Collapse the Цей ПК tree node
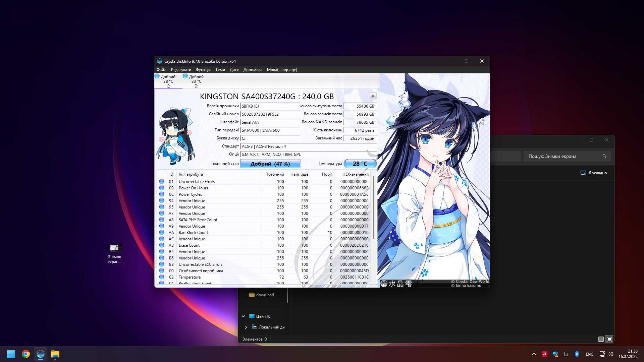The height and width of the screenshot is (362, 644). click(x=244, y=316)
